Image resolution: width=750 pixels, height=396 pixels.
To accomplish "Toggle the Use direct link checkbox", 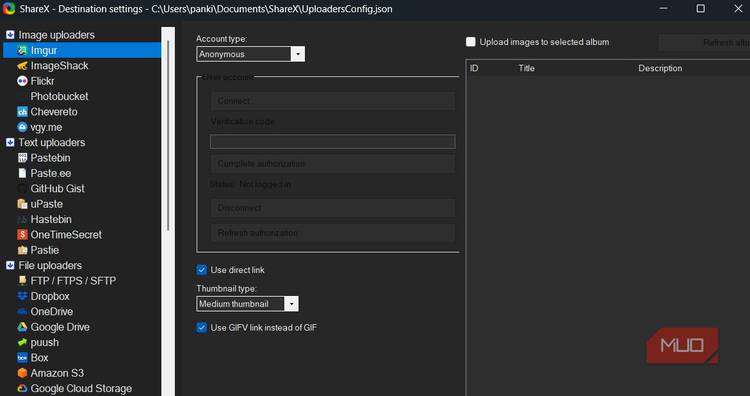I will (x=201, y=270).
